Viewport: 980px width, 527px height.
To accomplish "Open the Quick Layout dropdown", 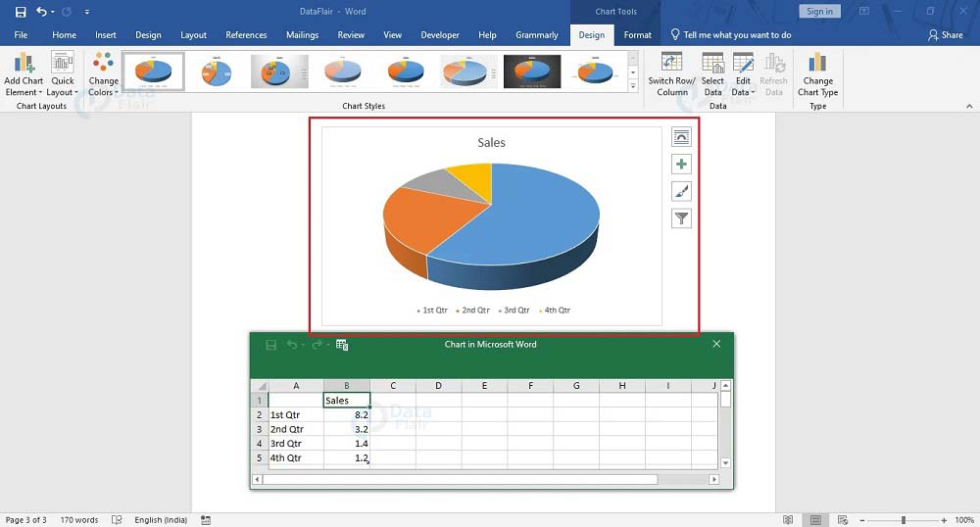I will [x=63, y=73].
